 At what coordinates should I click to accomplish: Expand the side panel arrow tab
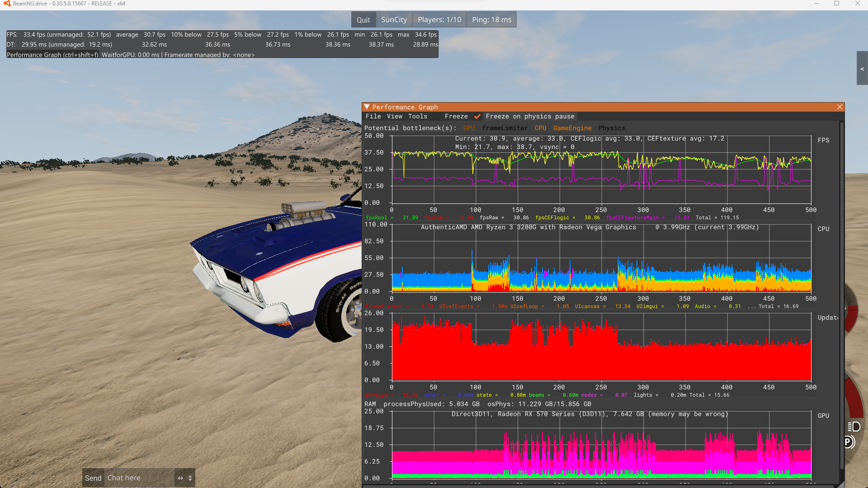click(x=862, y=68)
